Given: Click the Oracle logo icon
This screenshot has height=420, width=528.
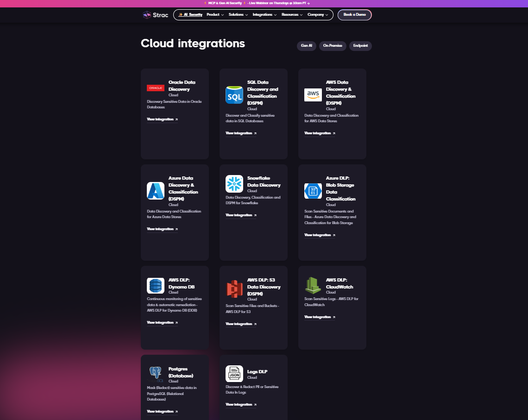Looking at the screenshot, I should (x=156, y=88).
